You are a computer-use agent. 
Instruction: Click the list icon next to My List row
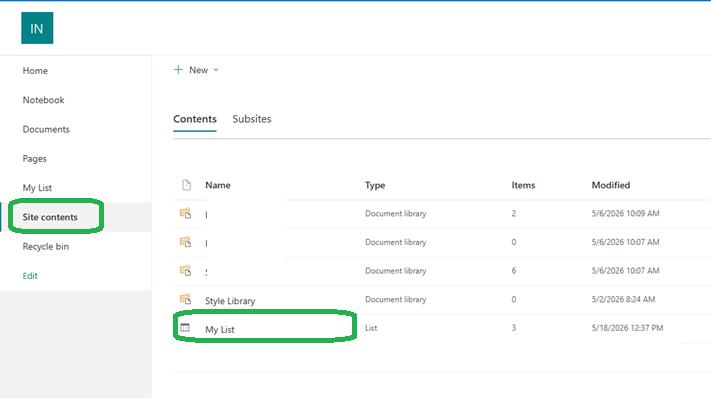[185, 328]
